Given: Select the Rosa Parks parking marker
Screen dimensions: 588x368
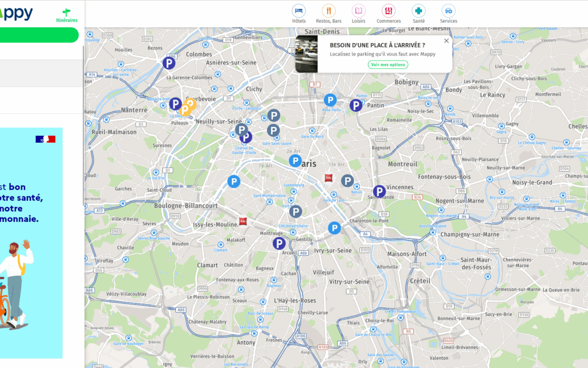Looking at the screenshot, I should point(330,100).
